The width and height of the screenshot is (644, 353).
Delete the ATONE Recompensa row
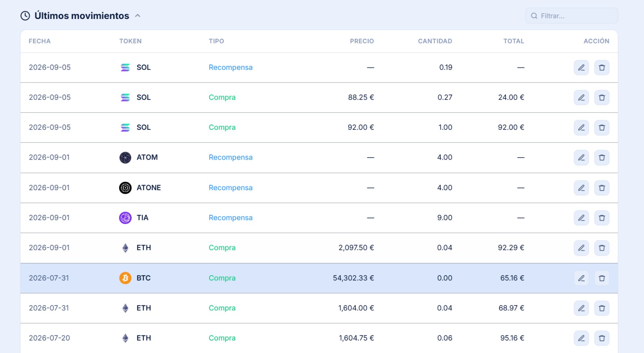tap(602, 188)
